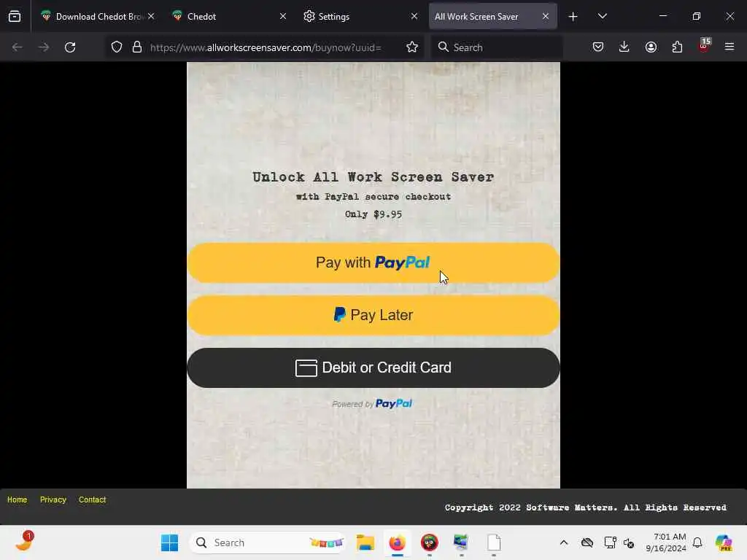View site security lock information

137,47
